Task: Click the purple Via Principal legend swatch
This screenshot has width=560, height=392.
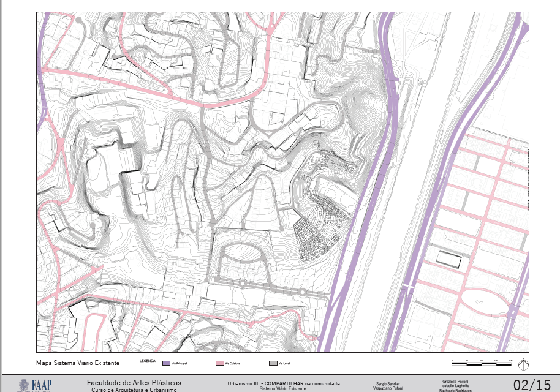Action: 166,364
